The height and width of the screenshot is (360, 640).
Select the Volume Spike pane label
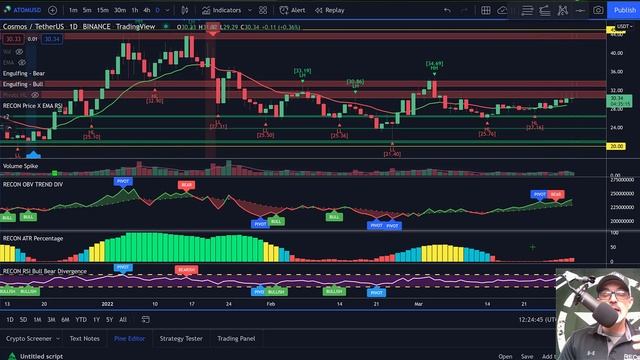[20, 166]
